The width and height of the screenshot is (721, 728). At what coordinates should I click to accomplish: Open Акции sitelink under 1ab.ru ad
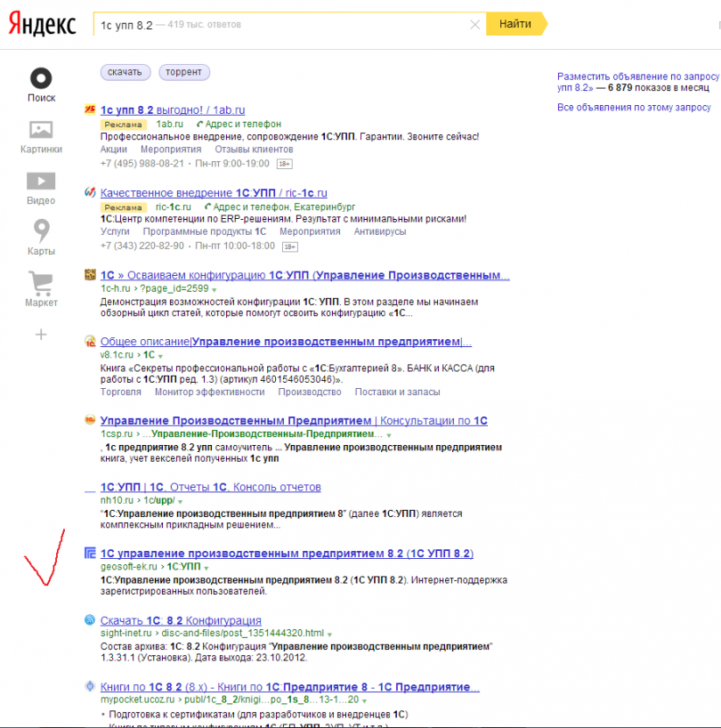[x=114, y=150]
